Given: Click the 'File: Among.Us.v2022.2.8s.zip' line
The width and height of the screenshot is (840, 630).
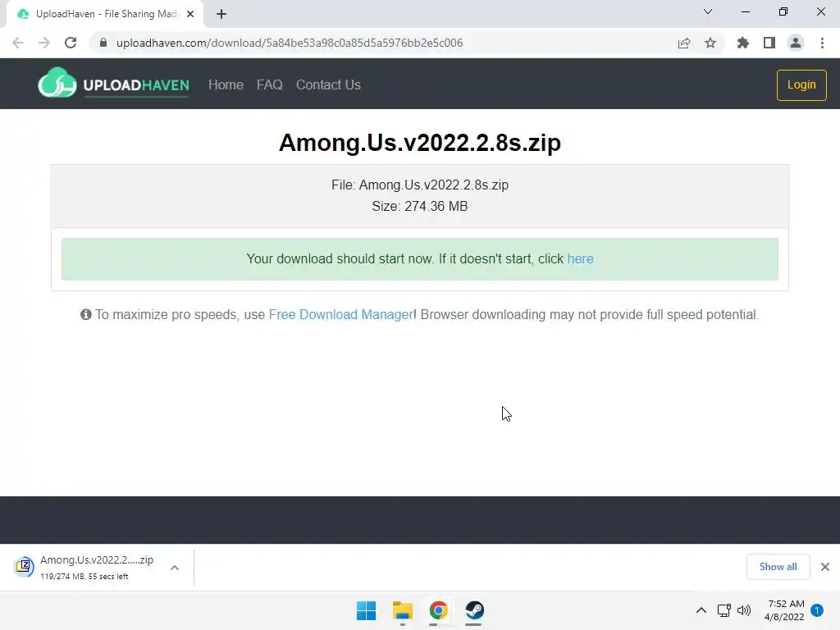Looking at the screenshot, I should point(419,185).
